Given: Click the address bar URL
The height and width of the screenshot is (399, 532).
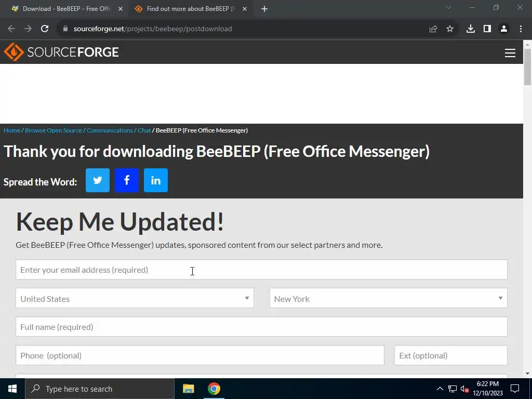Looking at the screenshot, I should click(153, 29).
